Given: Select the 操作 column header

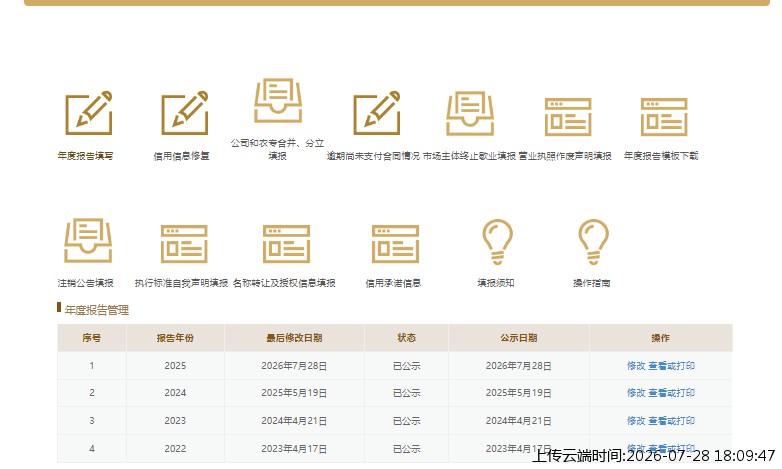Looking at the screenshot, I should pos(661,338).
